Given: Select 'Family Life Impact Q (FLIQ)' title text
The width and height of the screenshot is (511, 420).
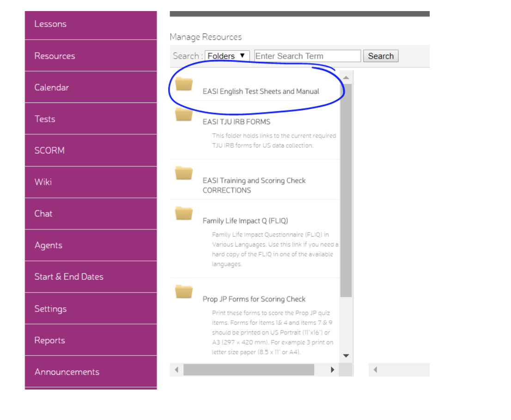Looking at the screenshot, I should pos(245,221).
